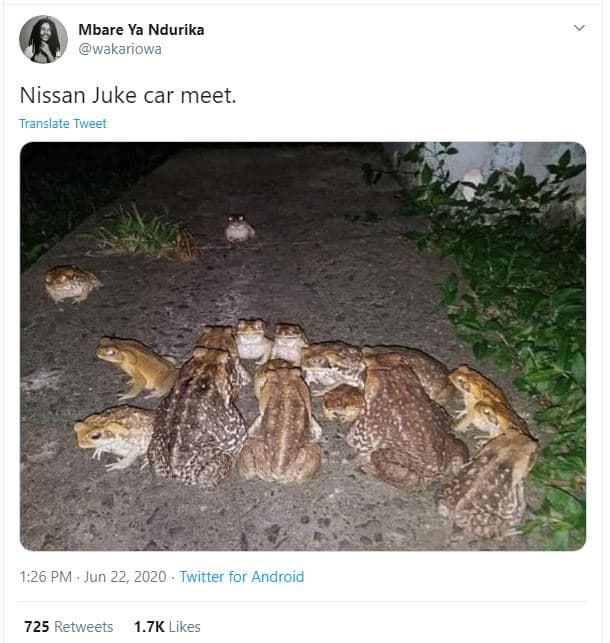This screenshot has width=610, height=643.
Task: Expand the tweet options chevron
Action: click(x=579, y=28)
